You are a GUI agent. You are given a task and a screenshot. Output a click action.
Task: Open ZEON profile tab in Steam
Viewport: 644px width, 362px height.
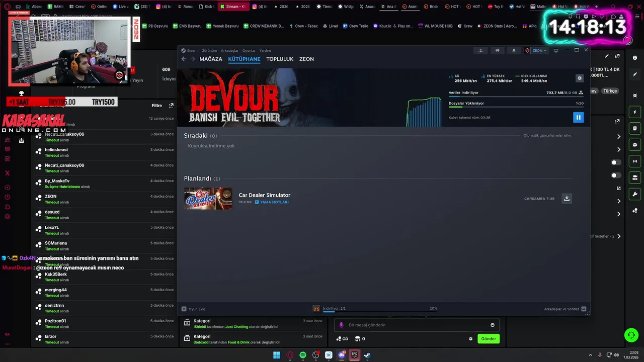[306, 59]
